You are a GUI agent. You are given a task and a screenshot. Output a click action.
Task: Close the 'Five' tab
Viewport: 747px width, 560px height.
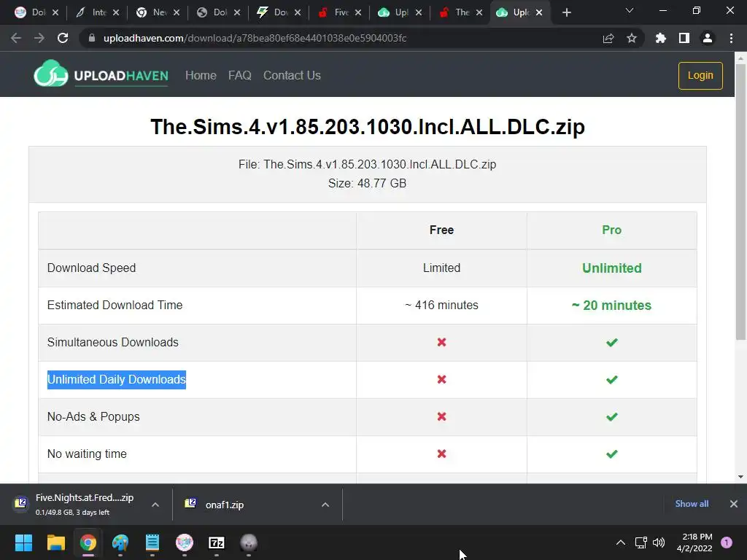(358, 12)
